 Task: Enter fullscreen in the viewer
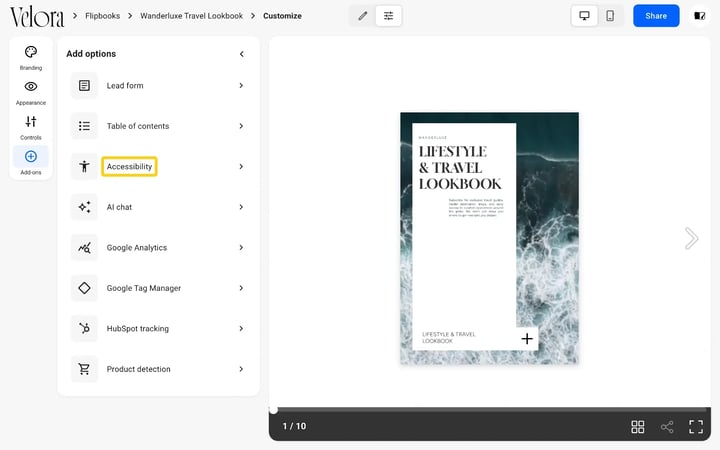696,427
